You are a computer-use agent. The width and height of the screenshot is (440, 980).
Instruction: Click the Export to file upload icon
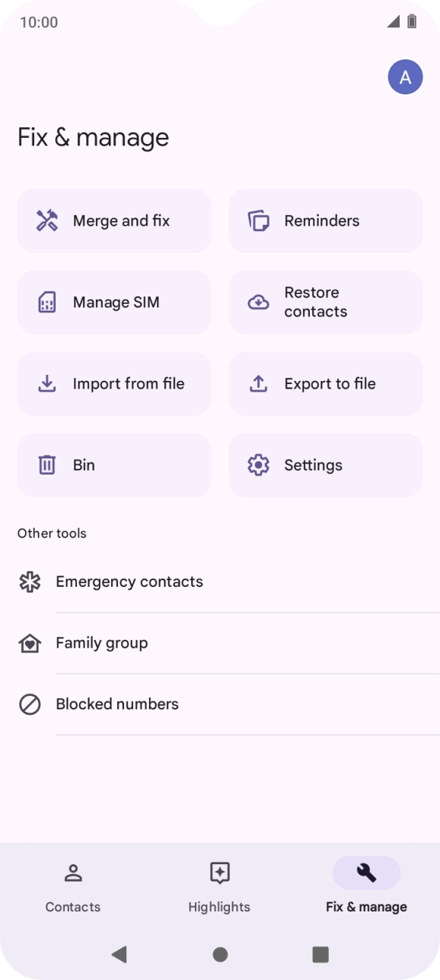(x=257, y=383)
